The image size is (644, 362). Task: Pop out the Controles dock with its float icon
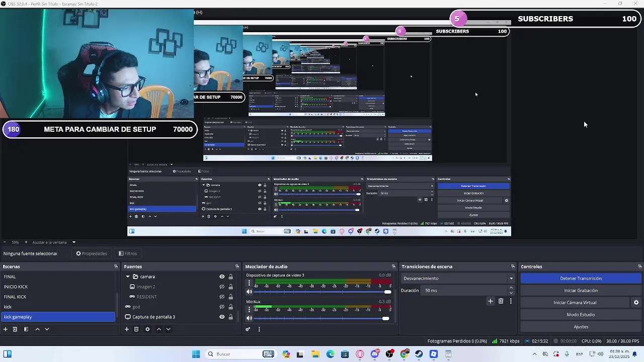point(639,266)
